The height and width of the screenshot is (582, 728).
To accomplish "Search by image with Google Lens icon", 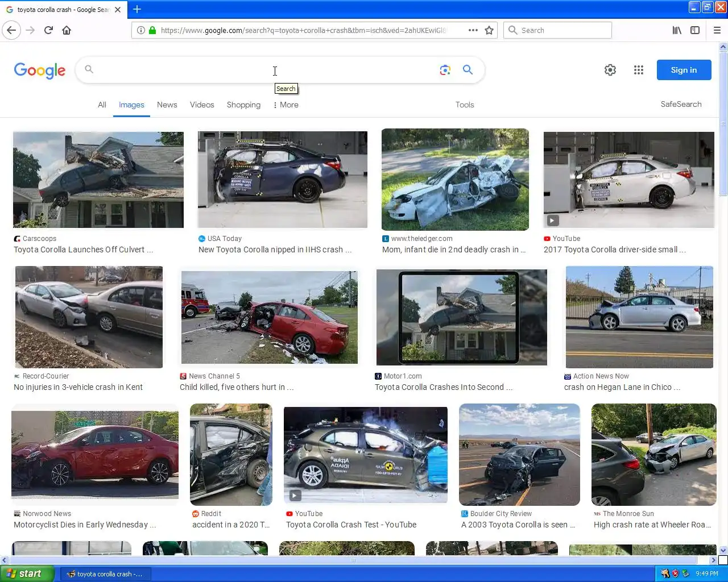I will tap(445, 70).
